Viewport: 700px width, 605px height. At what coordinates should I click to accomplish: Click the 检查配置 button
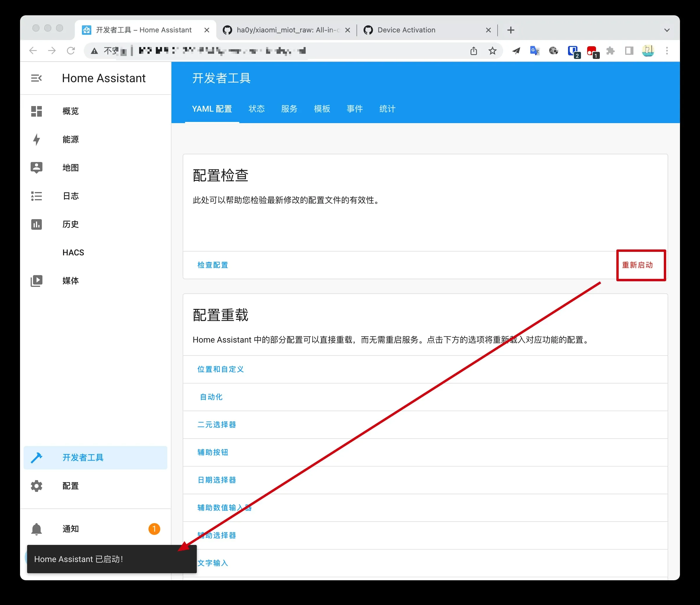pyautogui.click(x=212, y=265)
